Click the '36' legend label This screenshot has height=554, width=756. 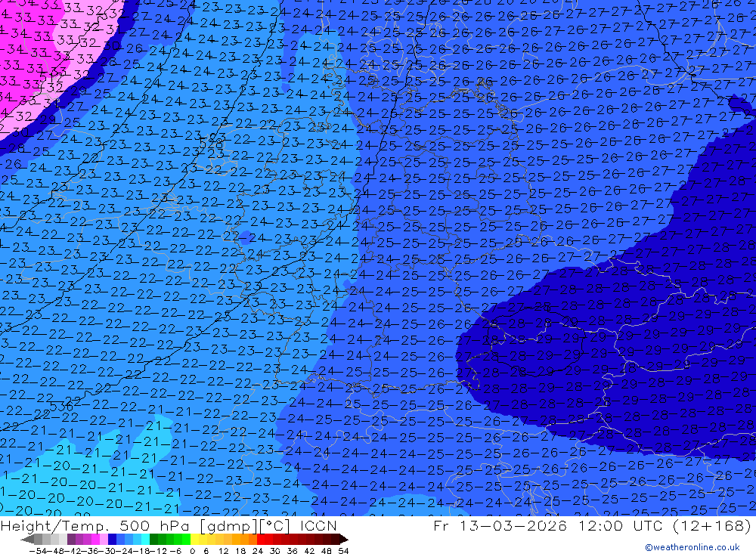292,551
